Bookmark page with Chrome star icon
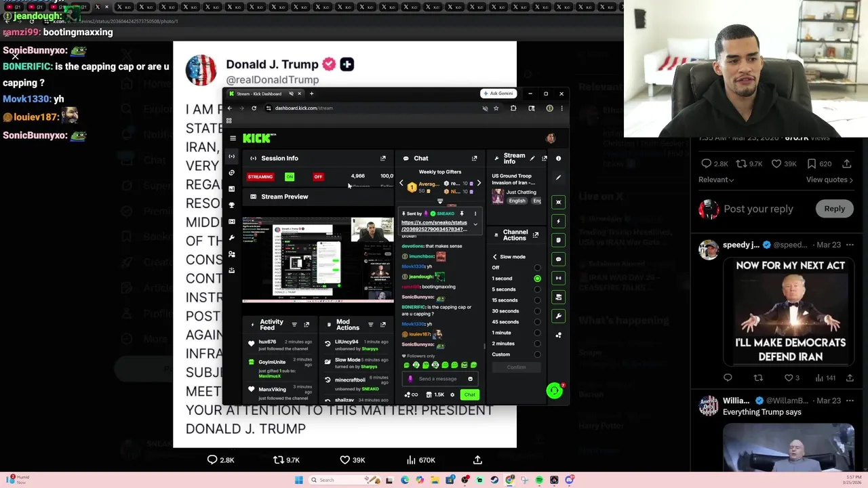Viewport: 868px width, 488px height. 496,108
